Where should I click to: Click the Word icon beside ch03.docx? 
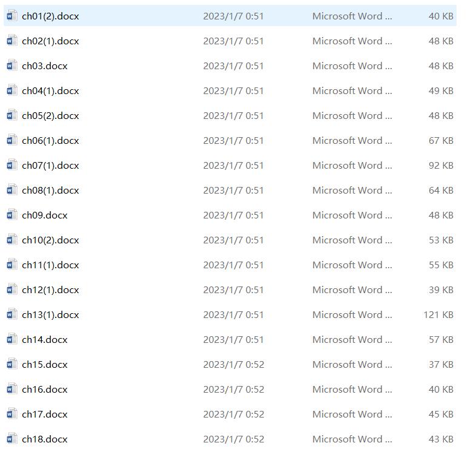12,66
